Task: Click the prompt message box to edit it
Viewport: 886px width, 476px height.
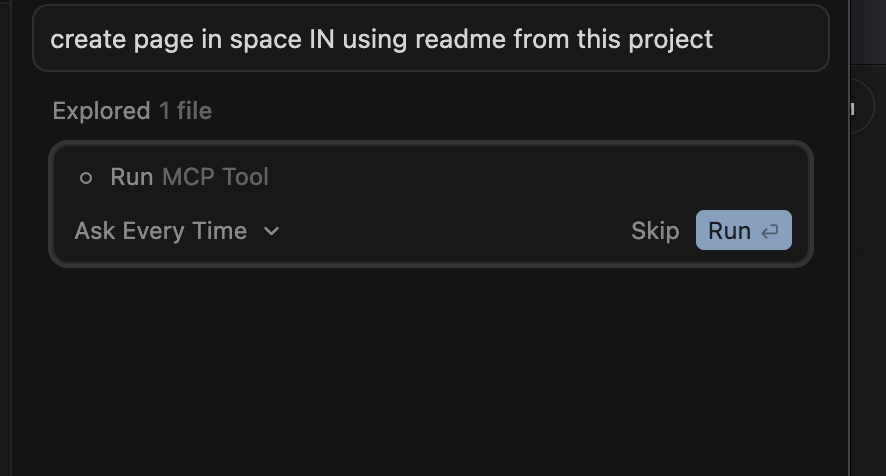Action: coord(430,39)
